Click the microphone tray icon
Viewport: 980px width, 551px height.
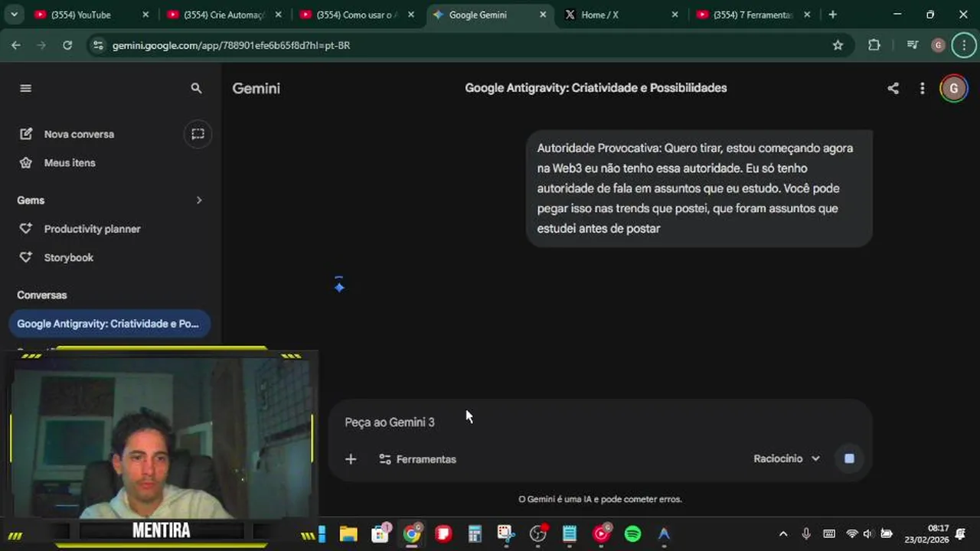[x=806, y=533]
